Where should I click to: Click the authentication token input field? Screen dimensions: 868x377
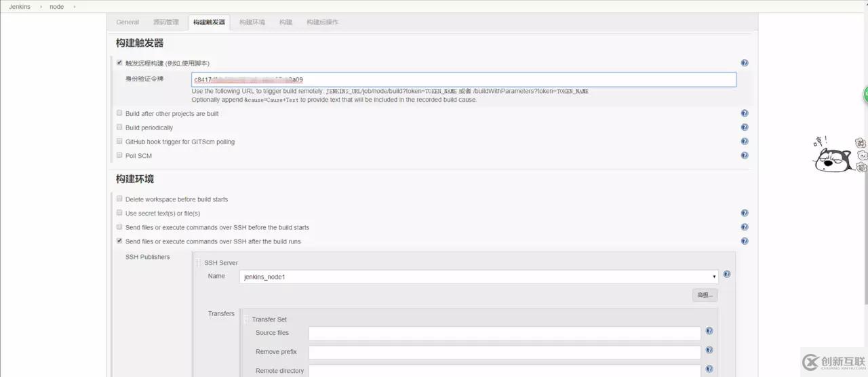tap(464, 79)
